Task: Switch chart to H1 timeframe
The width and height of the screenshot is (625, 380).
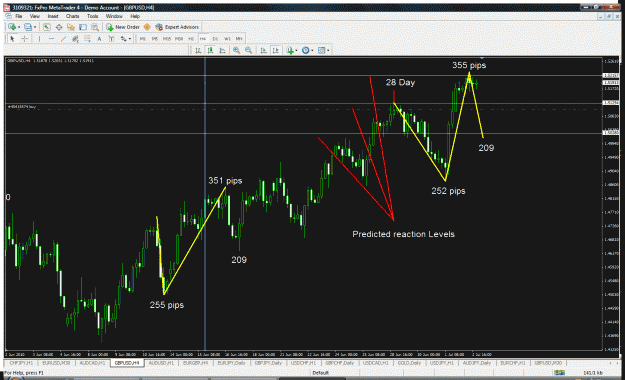Action: (191, 39)
